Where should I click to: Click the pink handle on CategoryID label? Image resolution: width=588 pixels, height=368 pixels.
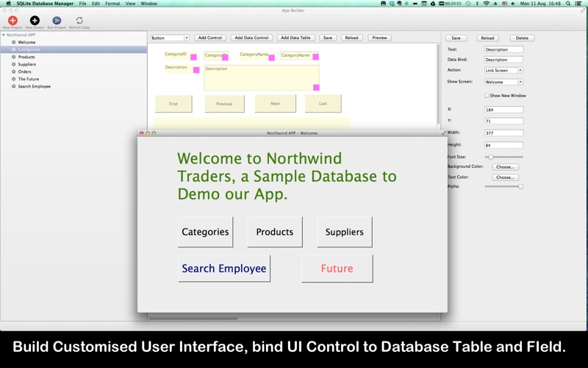coord(193,57)
